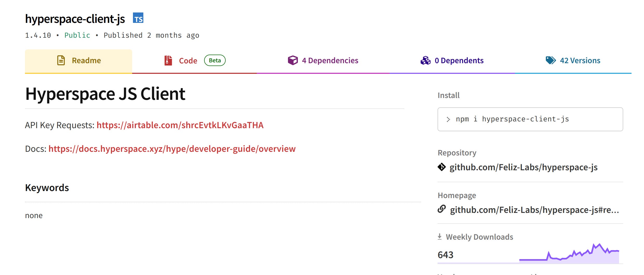Screen dimensions: 644x275
Task: Click the homepage chain link icon
Action: tap(442, 209)
